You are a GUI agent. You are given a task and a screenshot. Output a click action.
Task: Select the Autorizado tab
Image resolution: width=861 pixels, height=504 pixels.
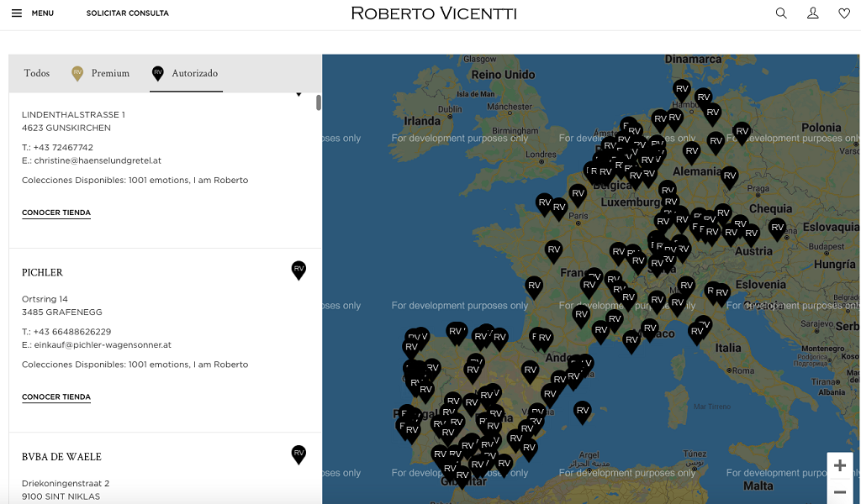[x=186, y=73]
